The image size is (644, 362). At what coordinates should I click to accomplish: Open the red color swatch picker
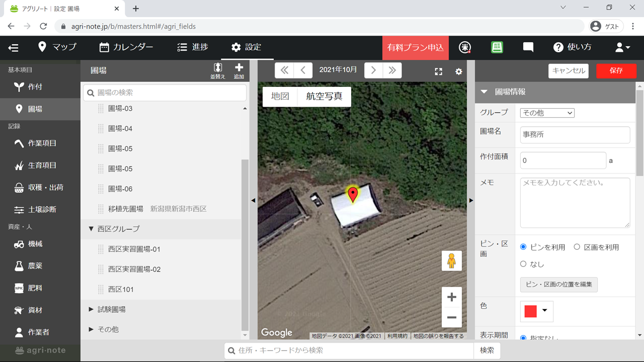click(x=536, y=311)
